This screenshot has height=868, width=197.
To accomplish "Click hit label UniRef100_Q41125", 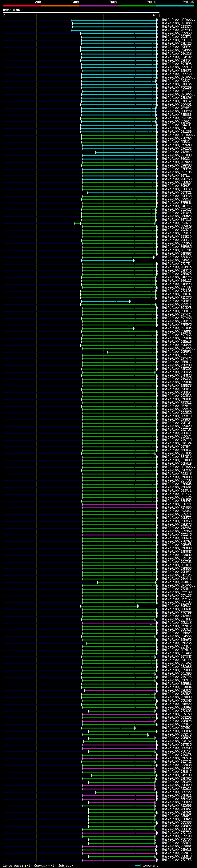I will [x=176, y=575].
